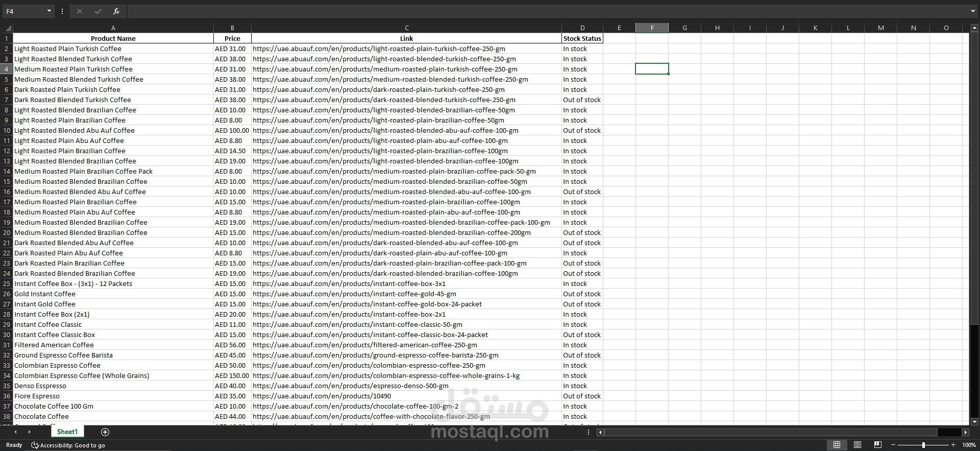
Task: Click the Stock Status header cell
Action: point(582,38)
